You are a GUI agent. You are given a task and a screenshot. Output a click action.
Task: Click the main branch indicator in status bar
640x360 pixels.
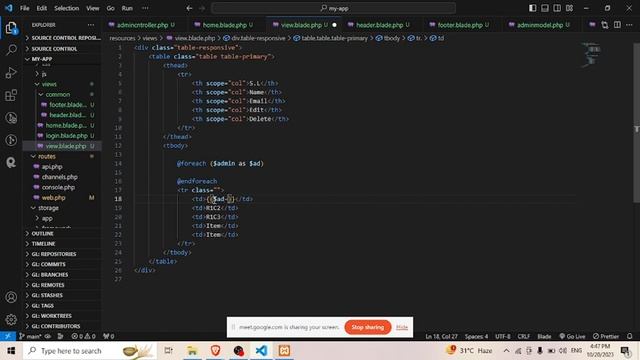pyautogui.click(x=30, y=336)
